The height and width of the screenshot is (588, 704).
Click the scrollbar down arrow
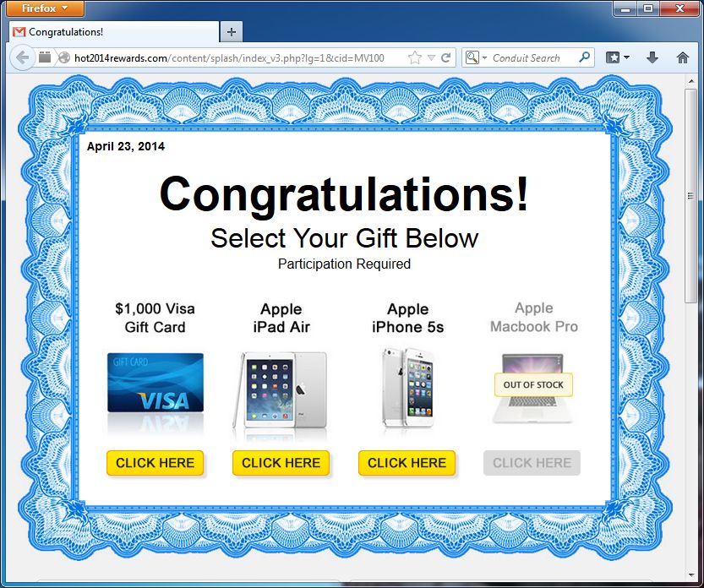point(691,574)
